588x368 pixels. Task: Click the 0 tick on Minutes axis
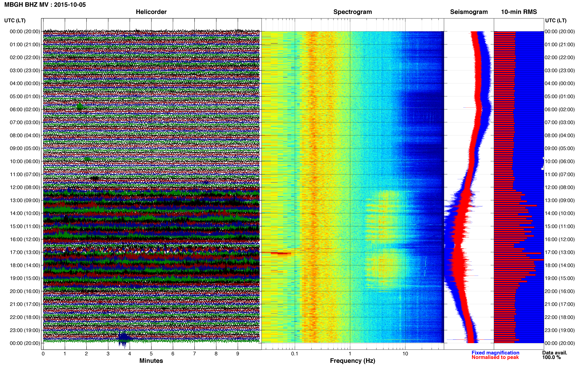click(x=43, y=354)
